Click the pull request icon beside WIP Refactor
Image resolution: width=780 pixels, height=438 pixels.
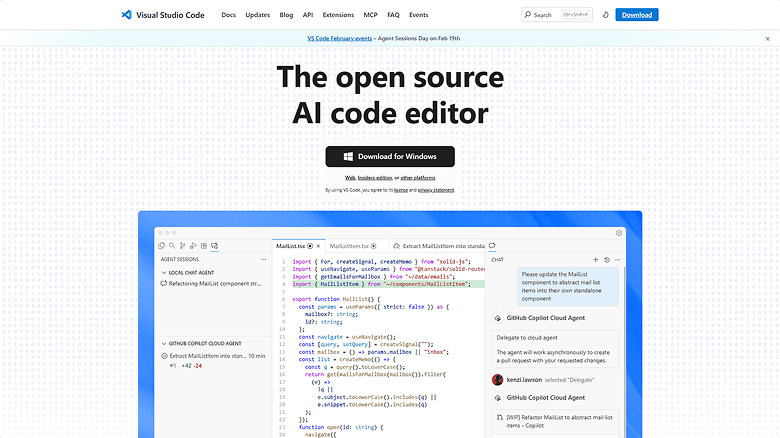(499, 418)
